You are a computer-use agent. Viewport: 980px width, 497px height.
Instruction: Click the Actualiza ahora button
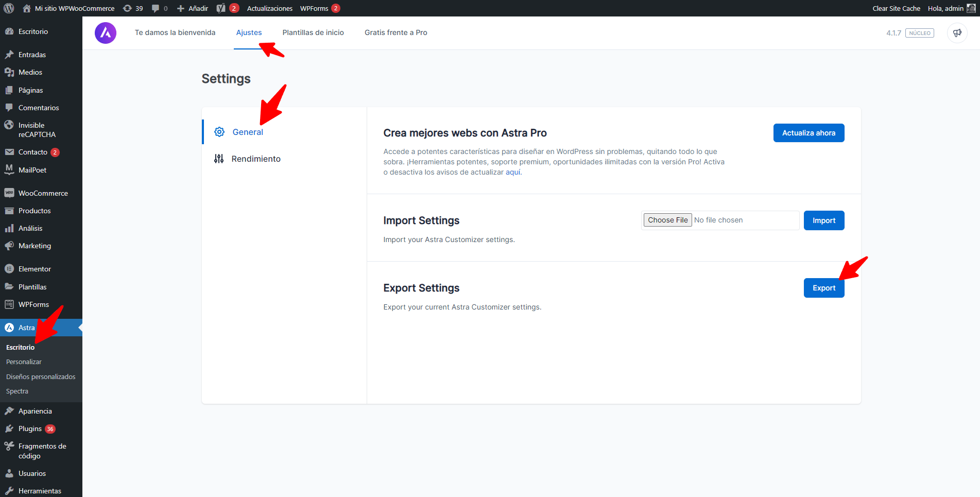(x=809, y=133)
